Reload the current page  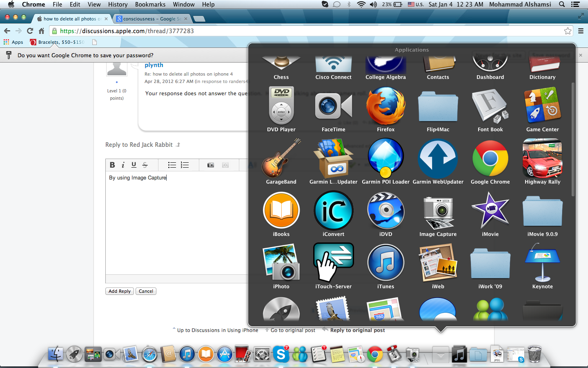point(30,31)
